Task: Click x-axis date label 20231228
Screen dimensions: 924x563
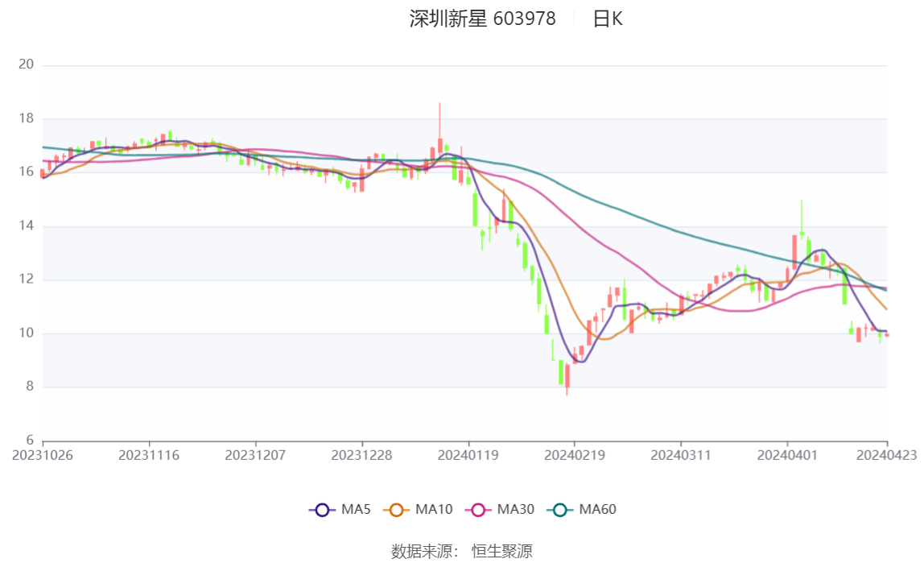Action: click(362, 456)
